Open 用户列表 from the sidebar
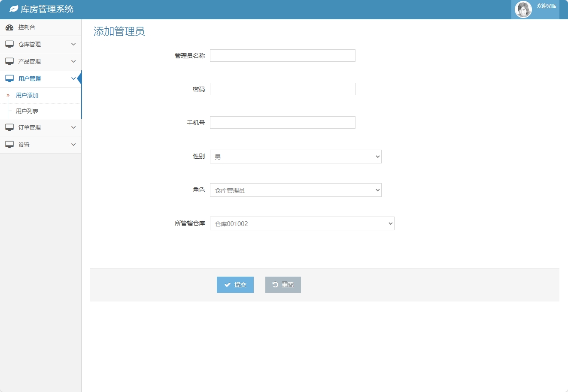 (27, 112)
